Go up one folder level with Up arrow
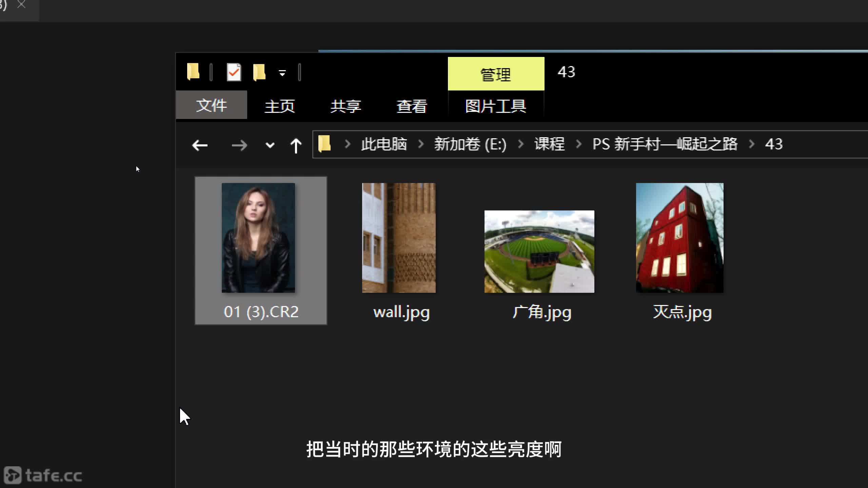 pos(296,145)
